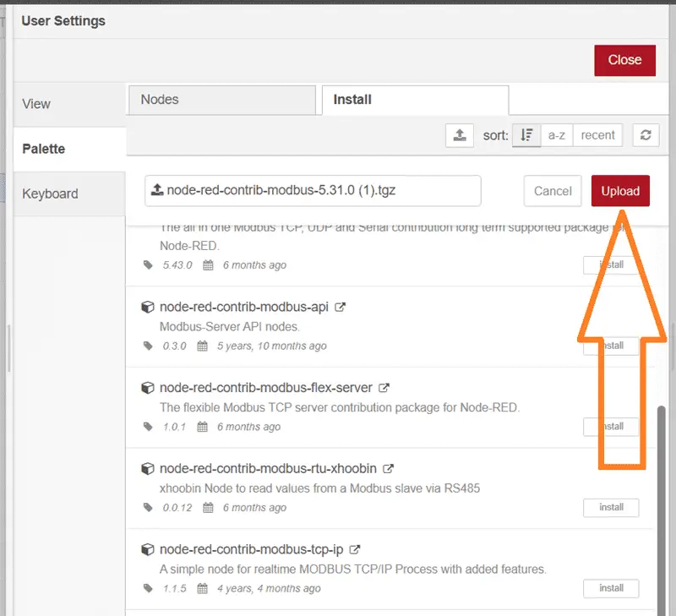Select the Palette settings section

(x=69, y=149)
